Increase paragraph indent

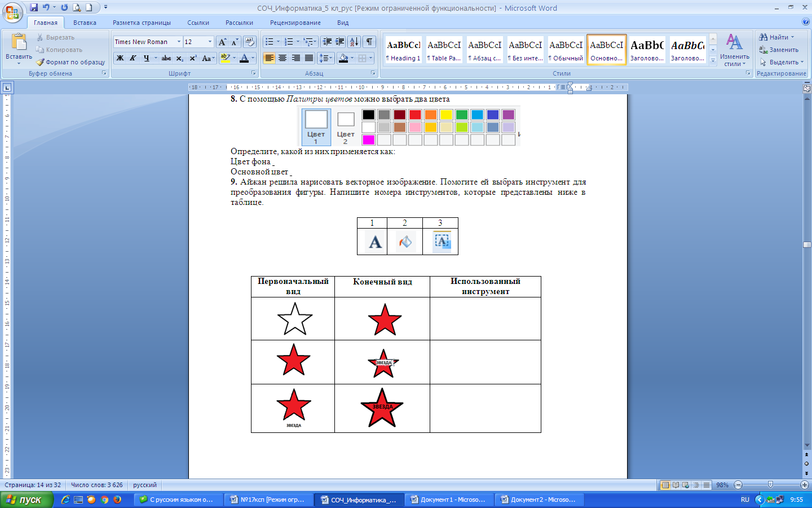coord(340,42)
